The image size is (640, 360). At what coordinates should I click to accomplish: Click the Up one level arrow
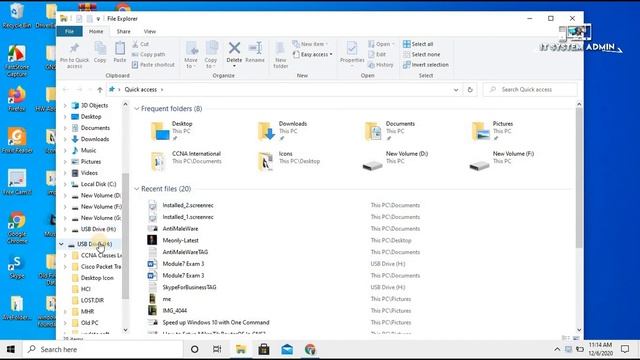click(100, 90)
